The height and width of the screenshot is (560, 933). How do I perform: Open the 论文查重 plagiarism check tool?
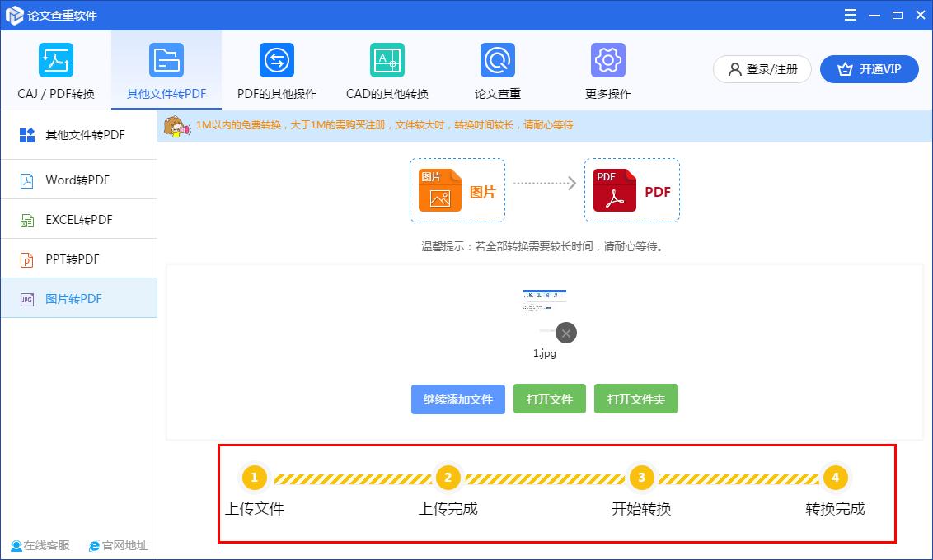tap(496, 59)
